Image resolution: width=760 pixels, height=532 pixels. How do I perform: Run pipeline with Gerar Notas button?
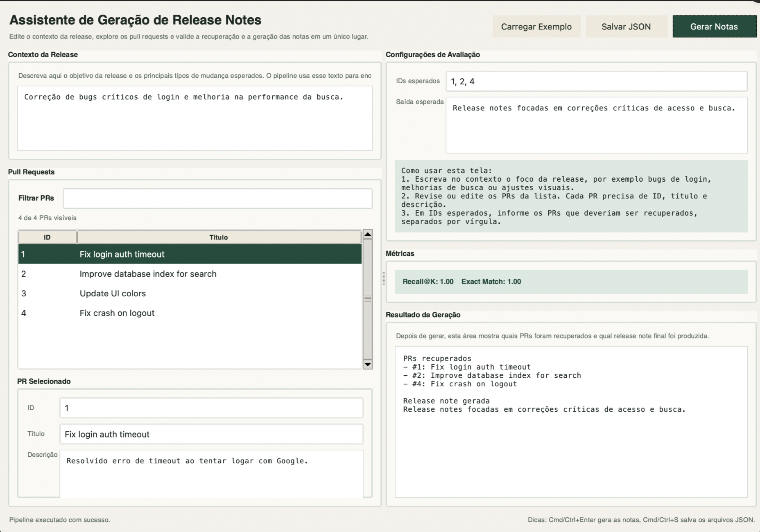tap(714, 27)
